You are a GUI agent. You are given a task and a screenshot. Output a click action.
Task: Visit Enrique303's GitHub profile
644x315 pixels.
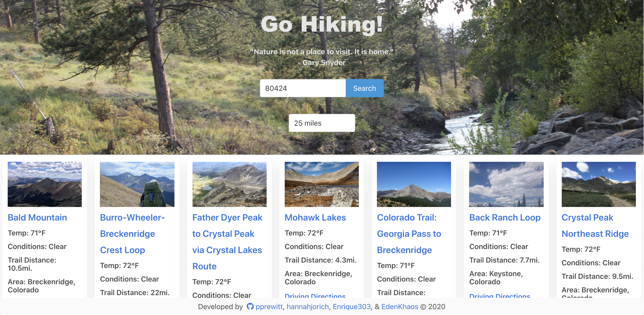352,307
